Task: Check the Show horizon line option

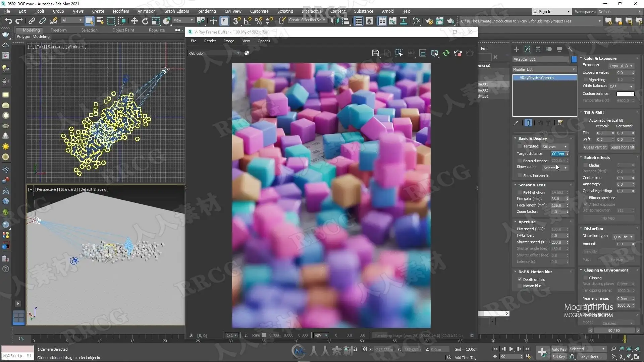Action: click(520, 176)
